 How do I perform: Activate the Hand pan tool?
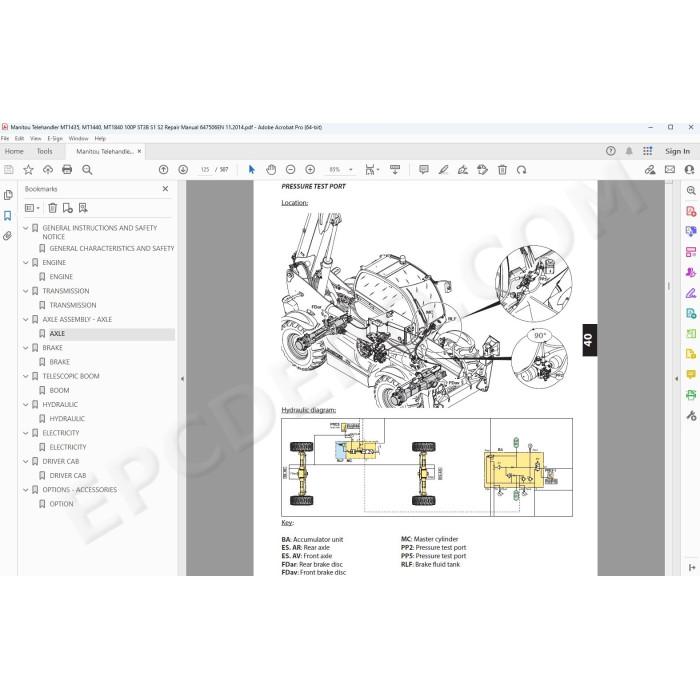point(271,170)
